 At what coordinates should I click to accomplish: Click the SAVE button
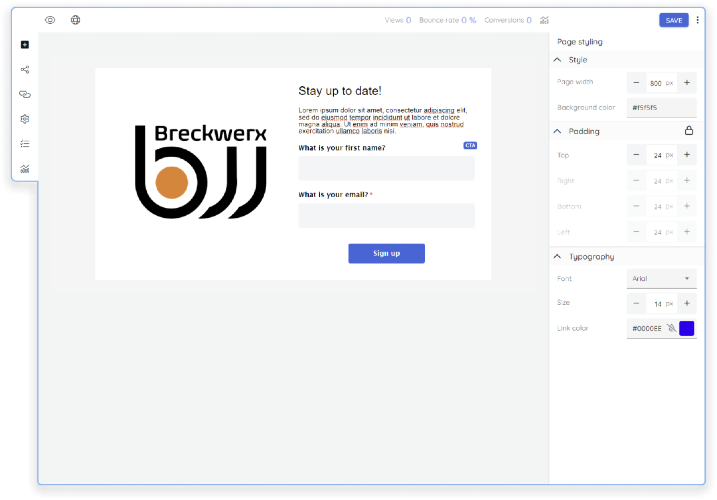point(674,20)
